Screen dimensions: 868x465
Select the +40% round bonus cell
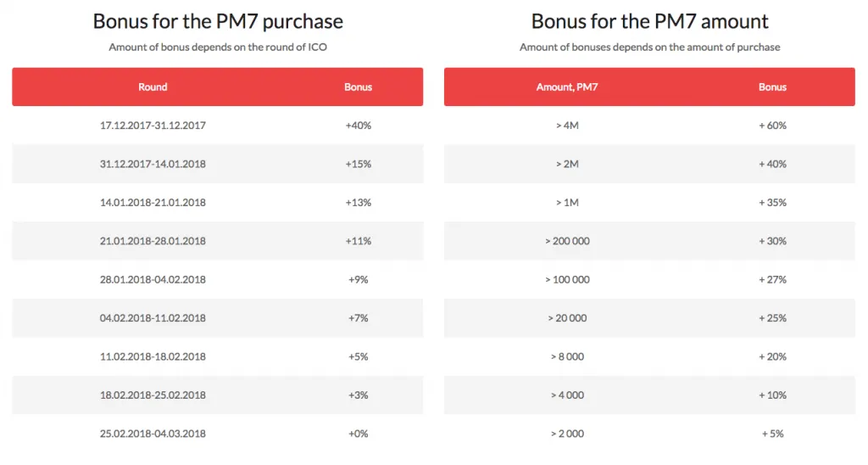coord(358,126)
